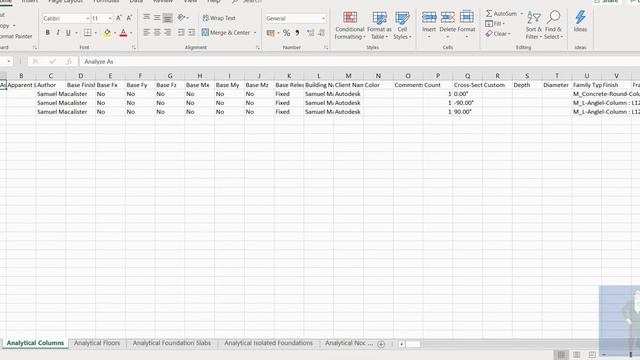640x360 pixels.
Task: Open the Orientation tool
Action: (182, 18)
